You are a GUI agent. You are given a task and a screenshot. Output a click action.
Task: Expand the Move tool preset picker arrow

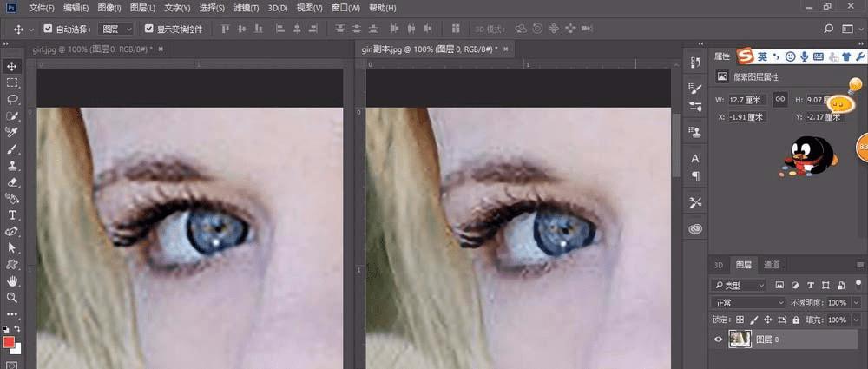[31, 30]
